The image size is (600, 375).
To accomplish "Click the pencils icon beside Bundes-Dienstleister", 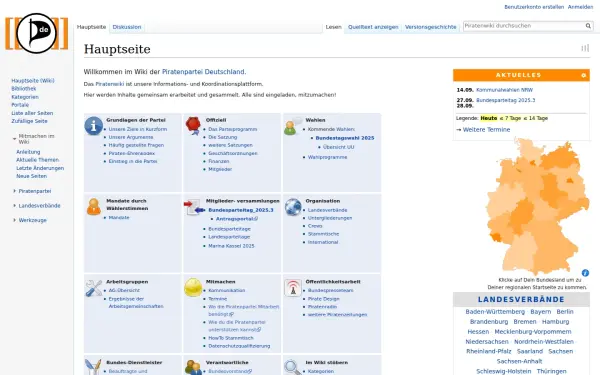I will click(x=93, y=367).
